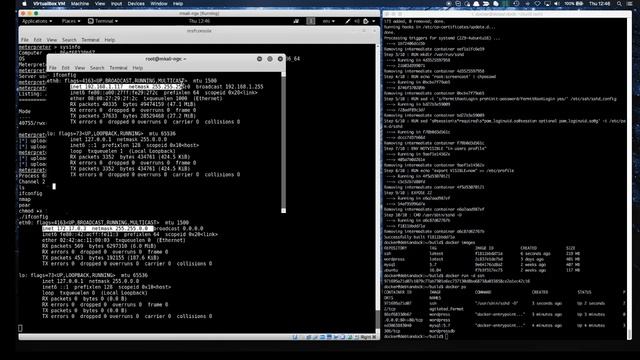Click the root@mkali-ngc window title dropdown
Image resolution: width=640 pixels, height=360 pixels.
[x=166, y=59]
